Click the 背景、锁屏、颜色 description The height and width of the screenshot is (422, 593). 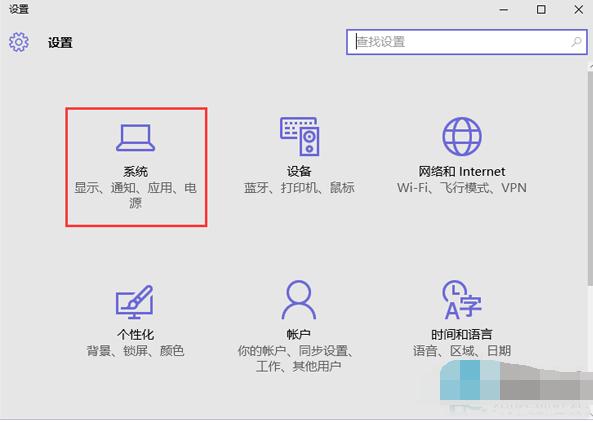135,351
